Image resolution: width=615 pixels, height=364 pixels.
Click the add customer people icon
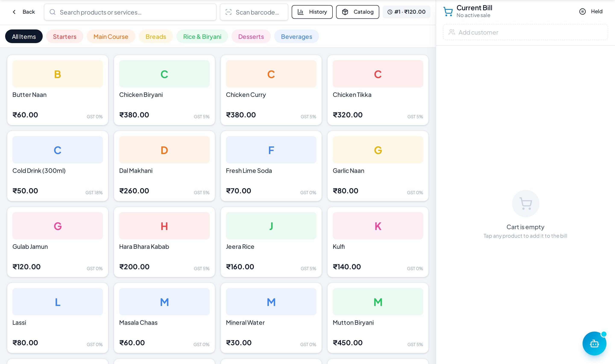[452, 32]
